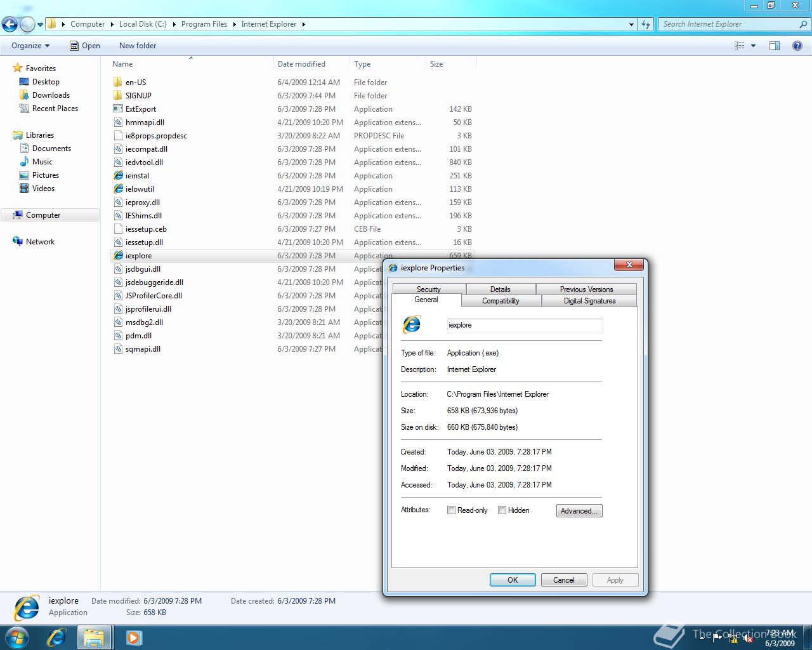The width and height of the screenshot is (812, 650).
Task: Select Libraries in the navigation pane
Action: tap(39, 135)
